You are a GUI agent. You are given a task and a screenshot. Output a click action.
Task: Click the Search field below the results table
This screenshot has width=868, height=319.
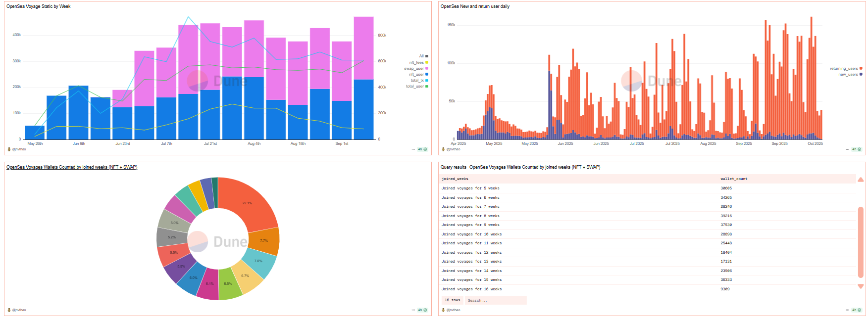[x=496, y=300]
